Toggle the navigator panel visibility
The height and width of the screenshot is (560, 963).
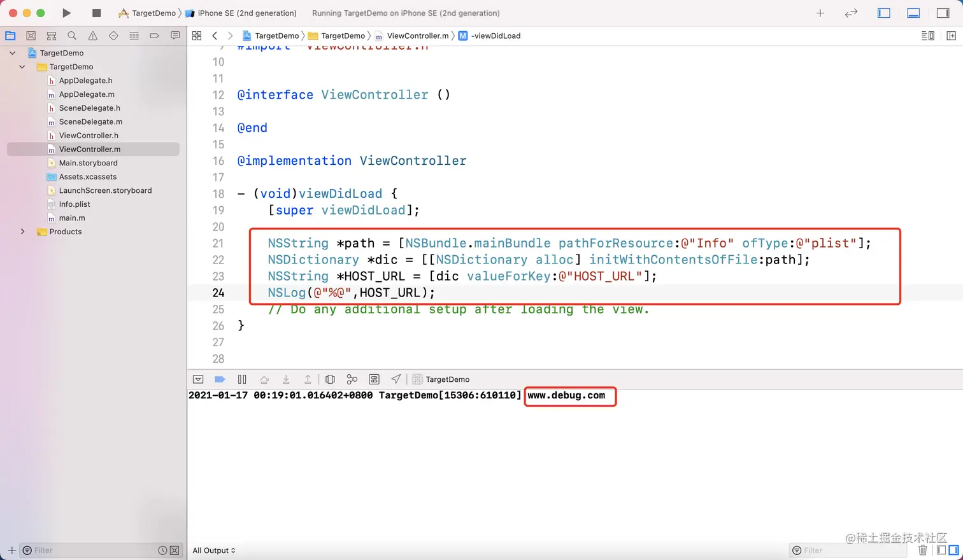[884, 13]
